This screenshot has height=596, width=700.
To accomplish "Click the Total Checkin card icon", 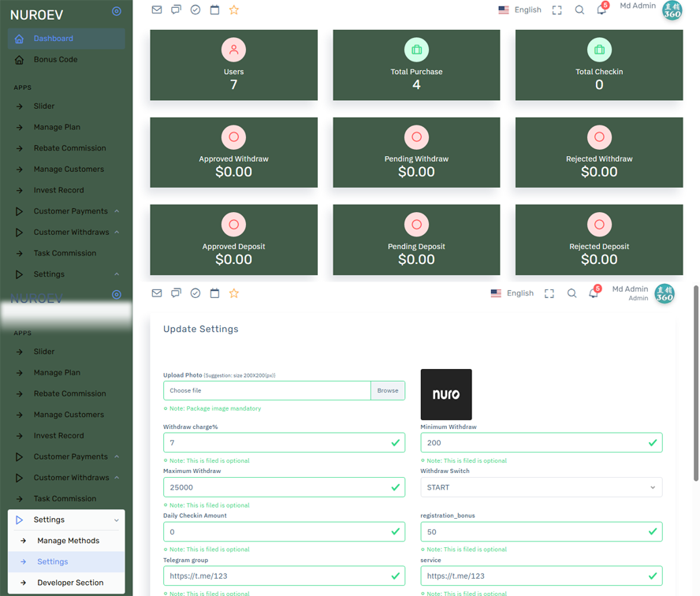I will pos(599,50).
